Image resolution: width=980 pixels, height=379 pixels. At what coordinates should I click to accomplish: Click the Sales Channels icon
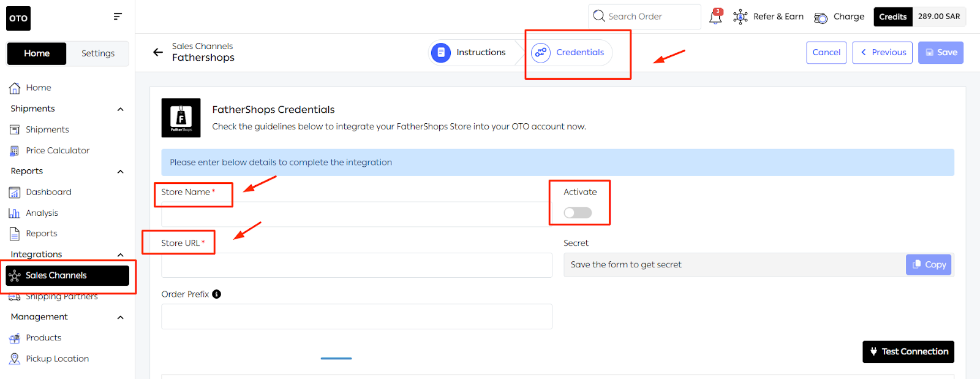coord(15,276)
